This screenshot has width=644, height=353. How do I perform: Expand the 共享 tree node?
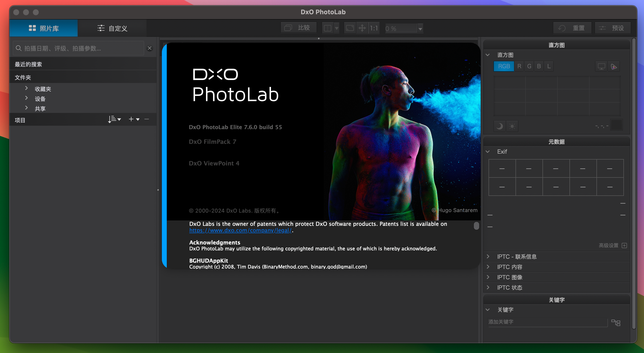pos(26,108)
